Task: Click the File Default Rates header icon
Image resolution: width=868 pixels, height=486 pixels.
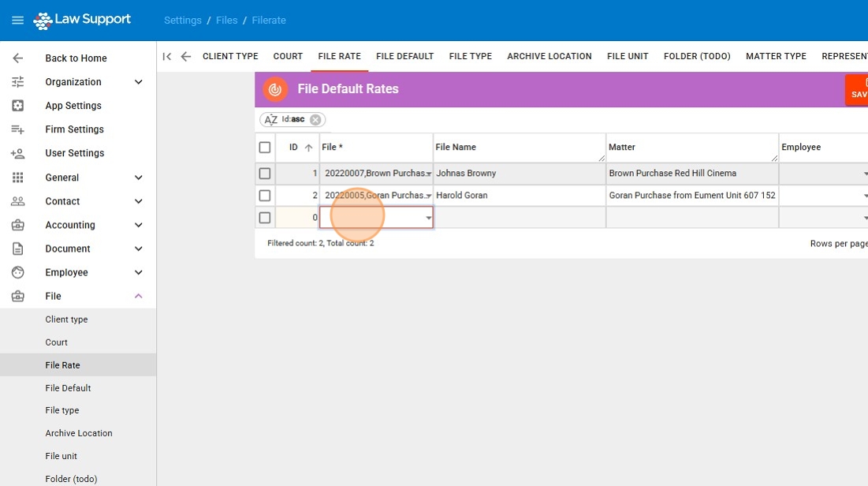Action: [x=275, y=89]
